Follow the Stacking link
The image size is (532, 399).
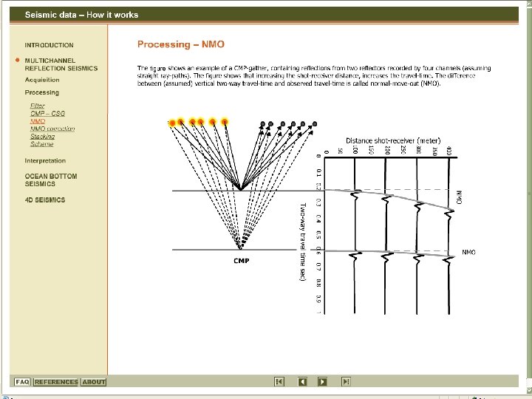42,137
